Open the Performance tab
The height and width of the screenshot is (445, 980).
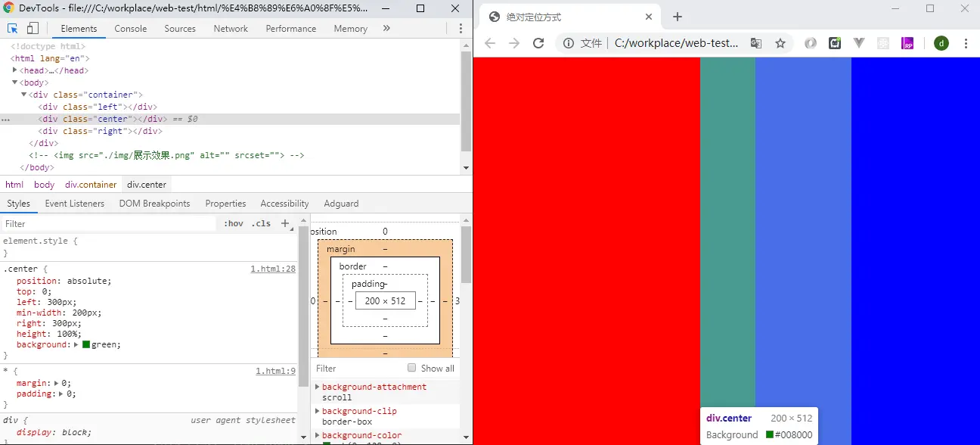click(291, 28)
